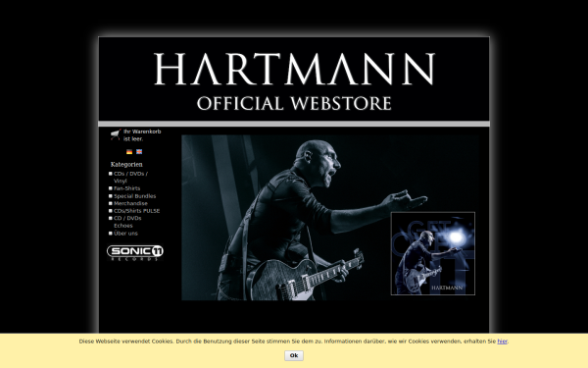
Task: Switch language with the German flag
Action: click(x=129, y=152)
